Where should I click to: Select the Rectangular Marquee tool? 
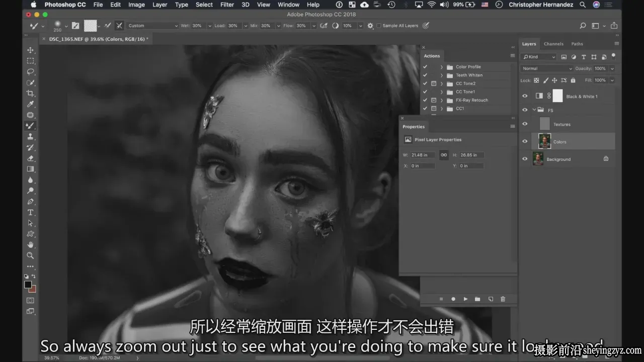(30, 61)
